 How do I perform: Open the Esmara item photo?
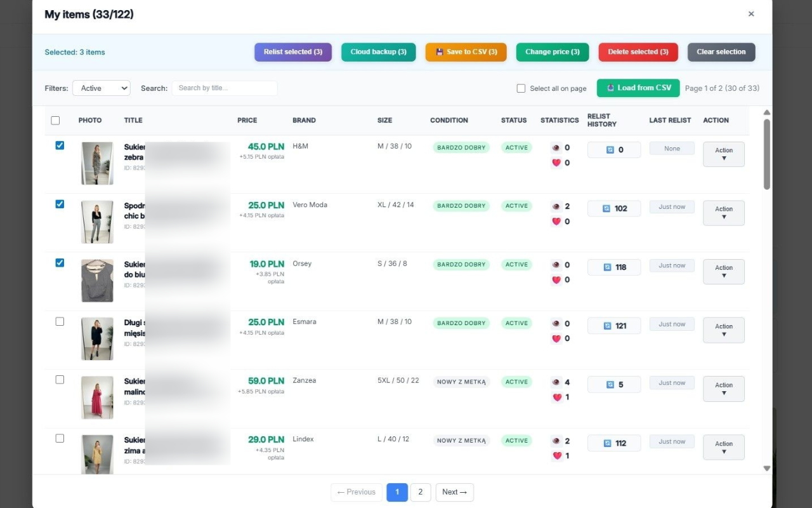point(97,339)
